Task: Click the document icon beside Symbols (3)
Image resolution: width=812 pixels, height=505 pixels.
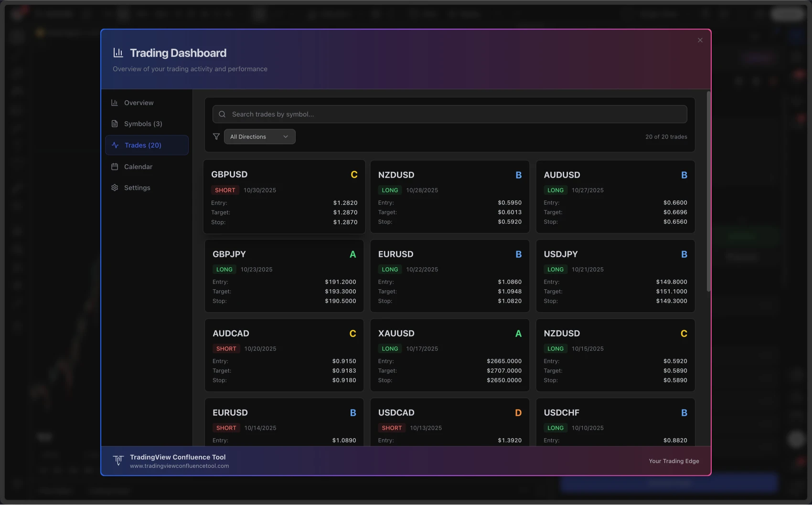Action: (x=115, y=123)
